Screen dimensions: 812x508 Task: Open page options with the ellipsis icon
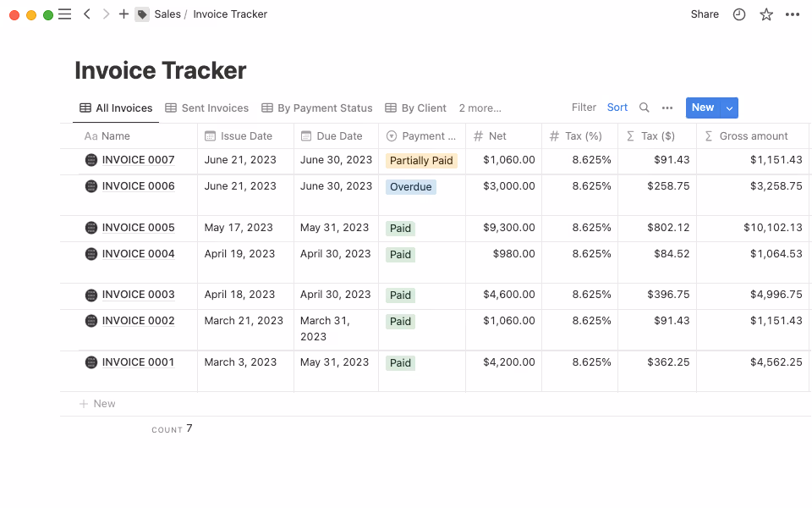coord(793,14)
